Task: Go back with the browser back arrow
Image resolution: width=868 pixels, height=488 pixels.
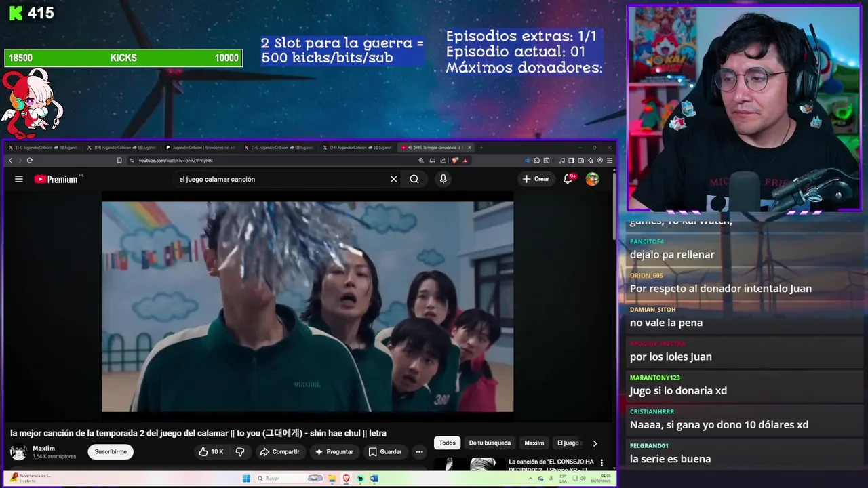Action: click(x=10, y=161)
